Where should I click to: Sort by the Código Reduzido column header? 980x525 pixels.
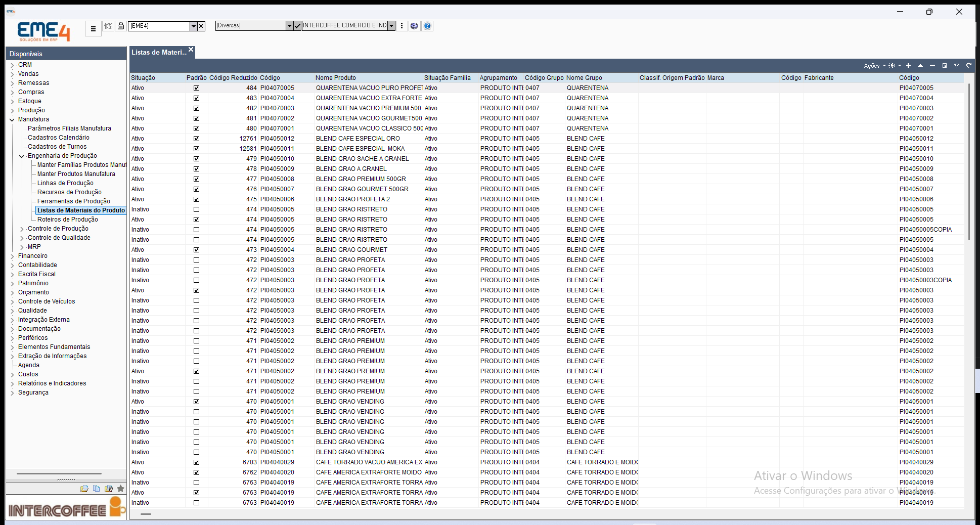[233, 78]
